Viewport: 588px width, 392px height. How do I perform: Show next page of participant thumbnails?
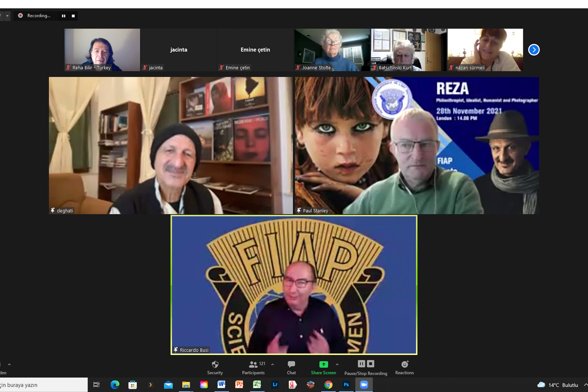[x=534, y=50]
